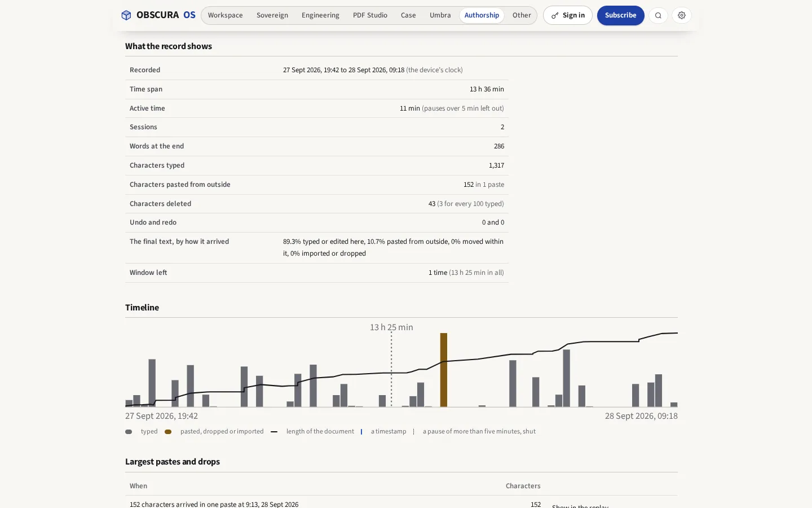The width and height of the screenshot is (812, 508).
Task: Click the timeline end date "28 Sept 2026, 09:18"
Action: pyautogui.click(x=641, y=416)
